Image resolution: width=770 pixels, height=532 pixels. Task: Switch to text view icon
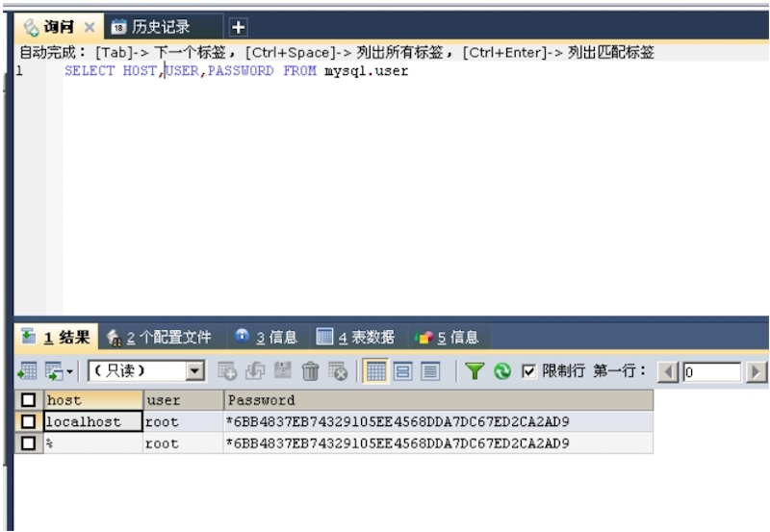(429, 371)
